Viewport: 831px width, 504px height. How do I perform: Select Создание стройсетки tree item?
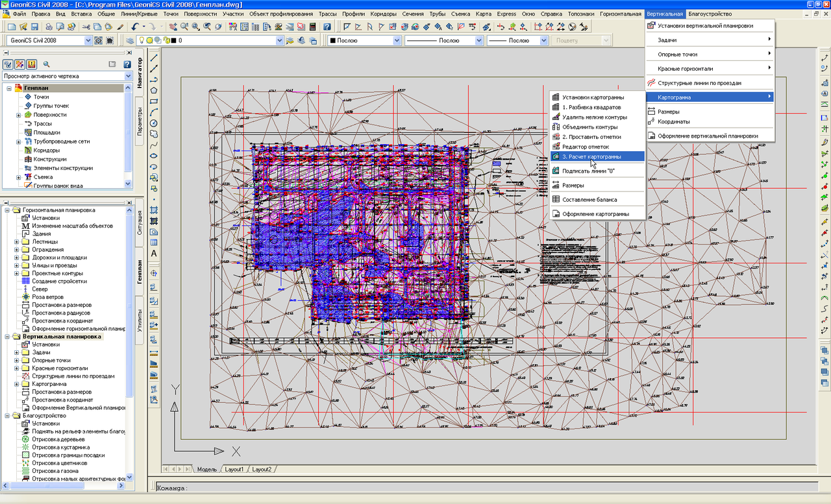(x=59, y=282)
